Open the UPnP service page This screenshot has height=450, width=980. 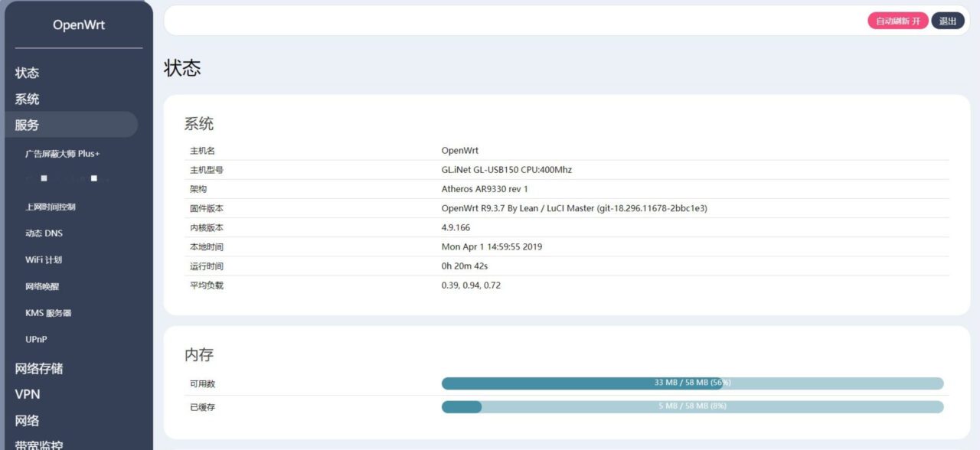[37, 339]
